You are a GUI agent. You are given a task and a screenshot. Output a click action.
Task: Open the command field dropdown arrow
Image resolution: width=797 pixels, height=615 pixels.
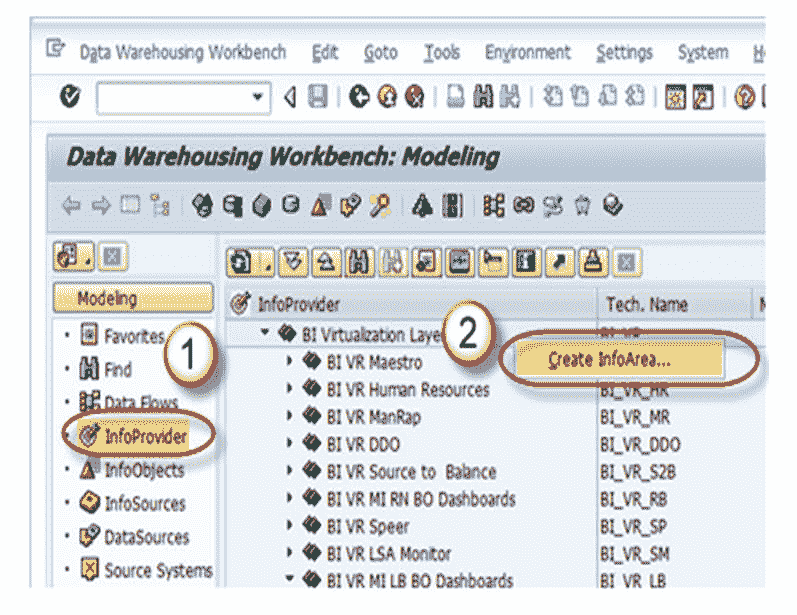click(x=258, y=96)
